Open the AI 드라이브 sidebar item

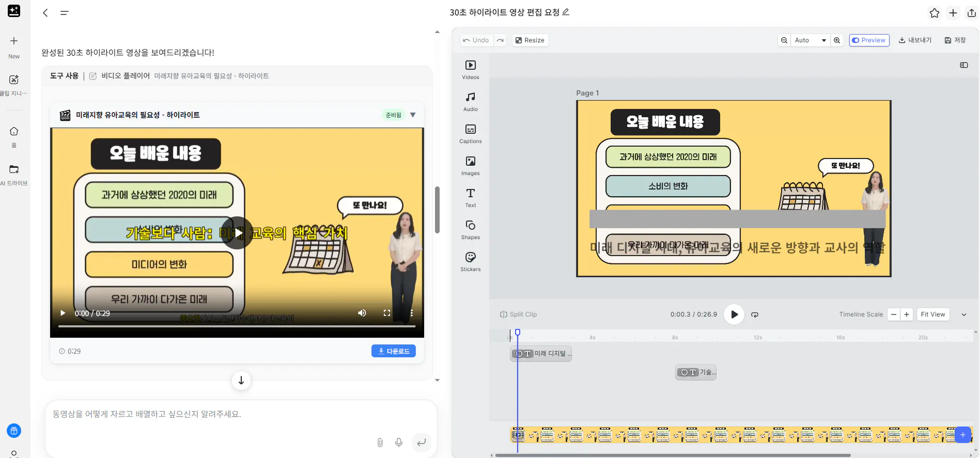tap(14, 176)
